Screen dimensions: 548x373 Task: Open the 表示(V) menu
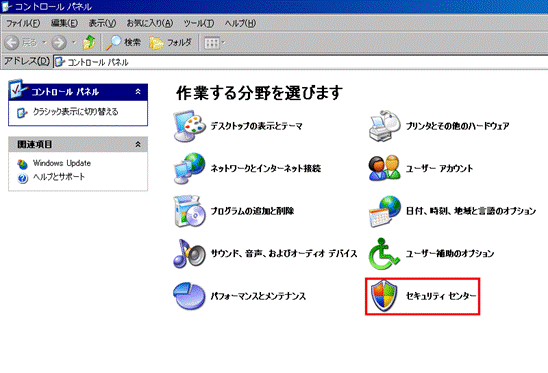click(102, 23)
